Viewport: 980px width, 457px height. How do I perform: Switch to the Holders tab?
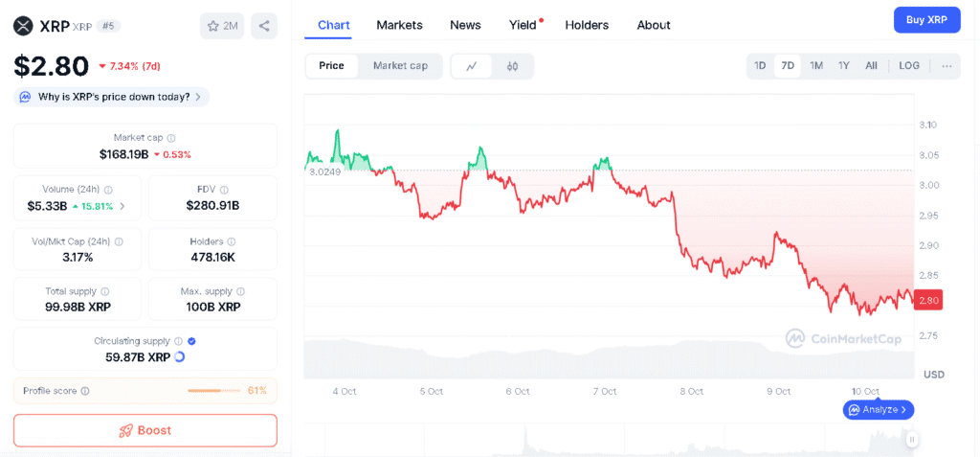tap(587, 25)
